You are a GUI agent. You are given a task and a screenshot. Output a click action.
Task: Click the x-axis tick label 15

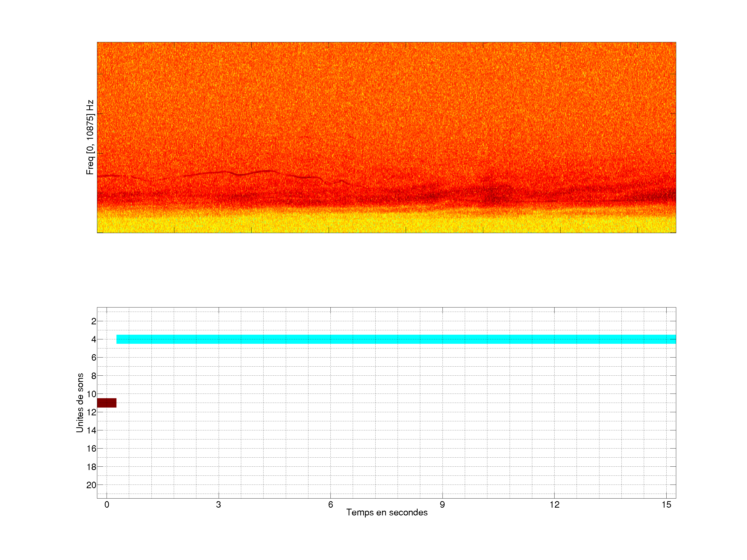coord(666,505)
